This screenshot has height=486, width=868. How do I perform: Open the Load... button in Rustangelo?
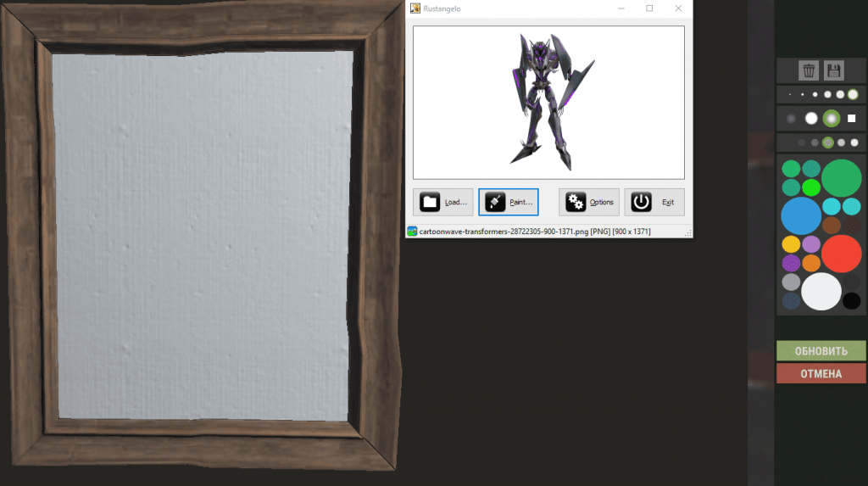[442, 202]
